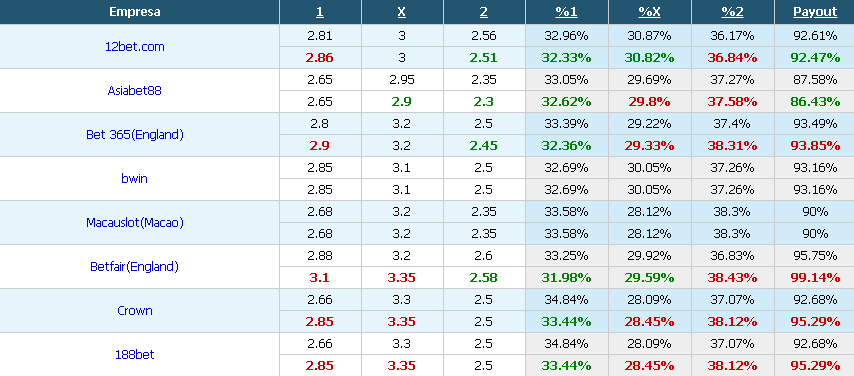854x376 pixels.
Task: Sort by the Payout column header
Action: (815, 12)
